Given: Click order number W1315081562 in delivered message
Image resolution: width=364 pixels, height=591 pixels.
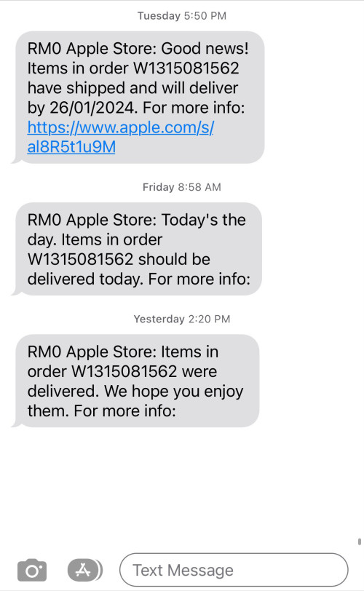Looking at the screenshot, I should pyautogui.click(x=124, y=372).
